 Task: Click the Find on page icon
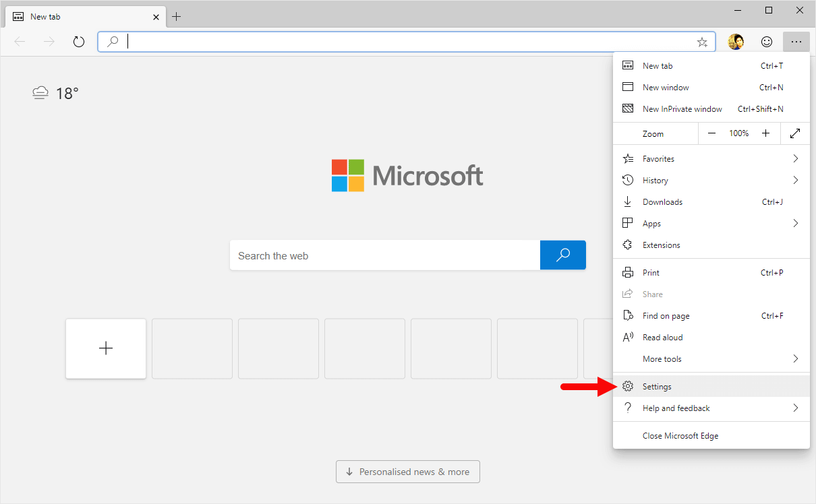pos(628,315)
